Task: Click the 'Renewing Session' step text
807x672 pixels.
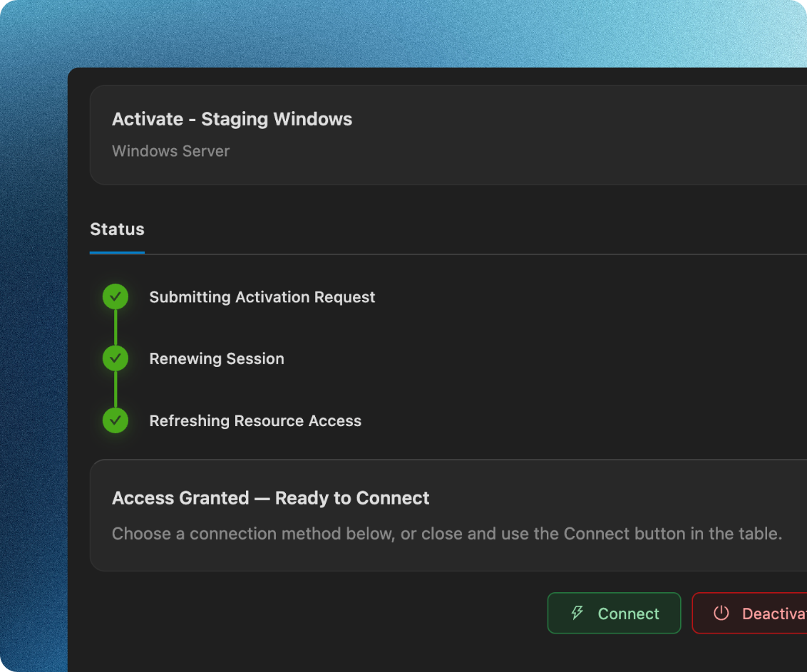Action: tap(217, 358)
